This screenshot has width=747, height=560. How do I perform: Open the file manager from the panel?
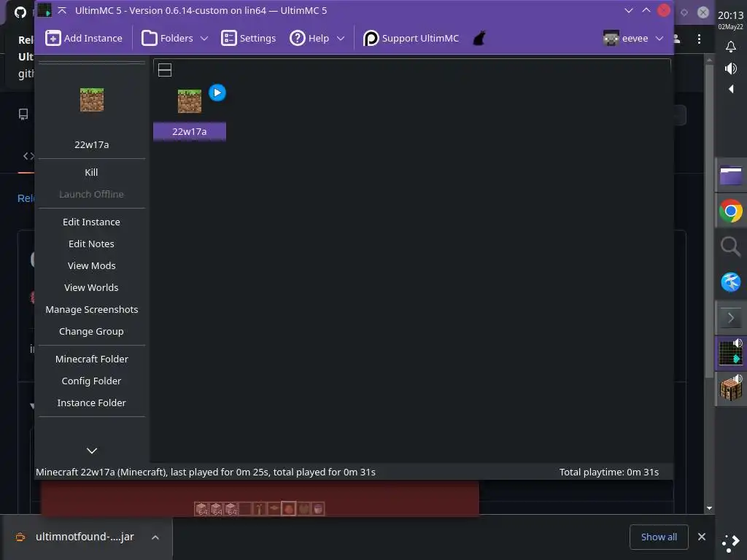click(x=731, y=175)
